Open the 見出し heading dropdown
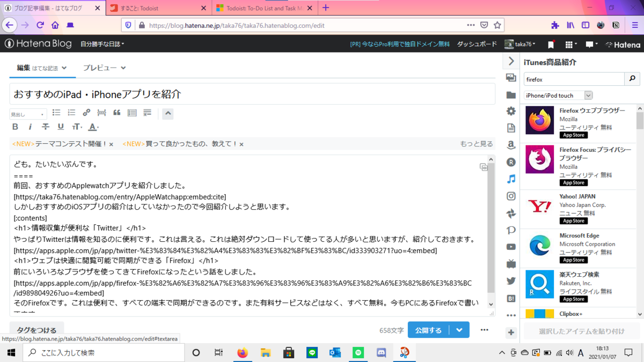Image resolution: width=644 pixels, height=362 pixels. tap(28, 114)
